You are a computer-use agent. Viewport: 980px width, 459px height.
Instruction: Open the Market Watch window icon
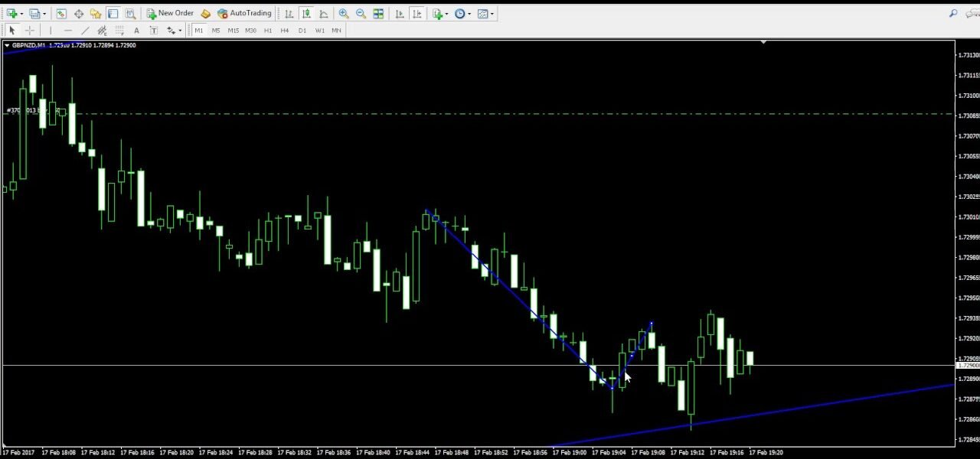click(x=61, y=13)
